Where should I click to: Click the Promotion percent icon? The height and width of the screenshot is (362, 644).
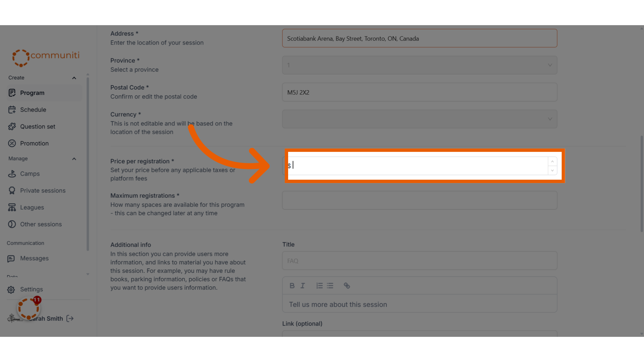(x=12, y=143)
